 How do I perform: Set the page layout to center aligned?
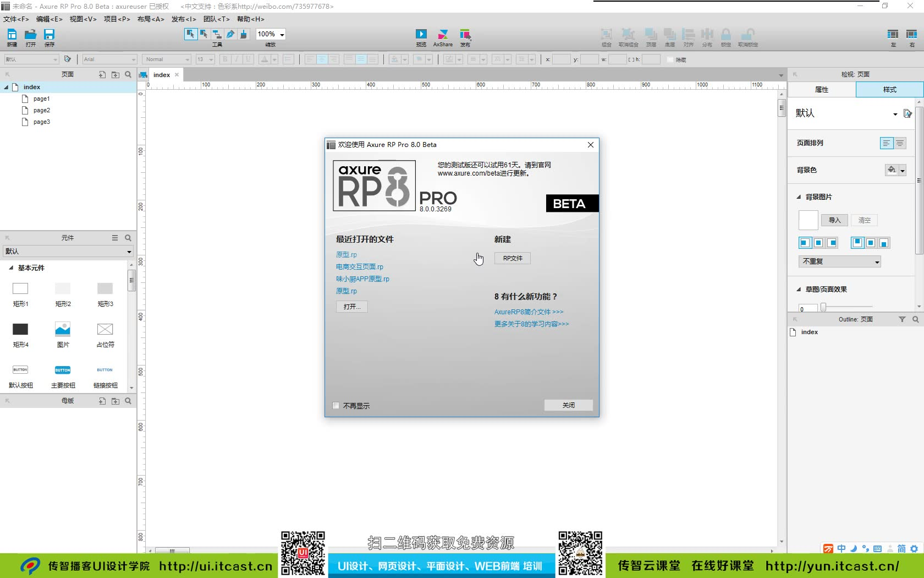(x=900, y=143)
